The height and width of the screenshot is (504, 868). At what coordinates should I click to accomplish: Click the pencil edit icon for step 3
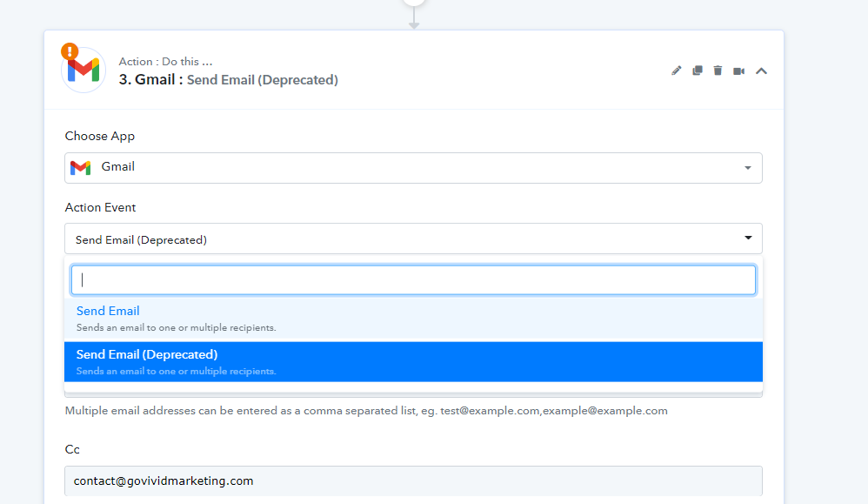(676, 71)
